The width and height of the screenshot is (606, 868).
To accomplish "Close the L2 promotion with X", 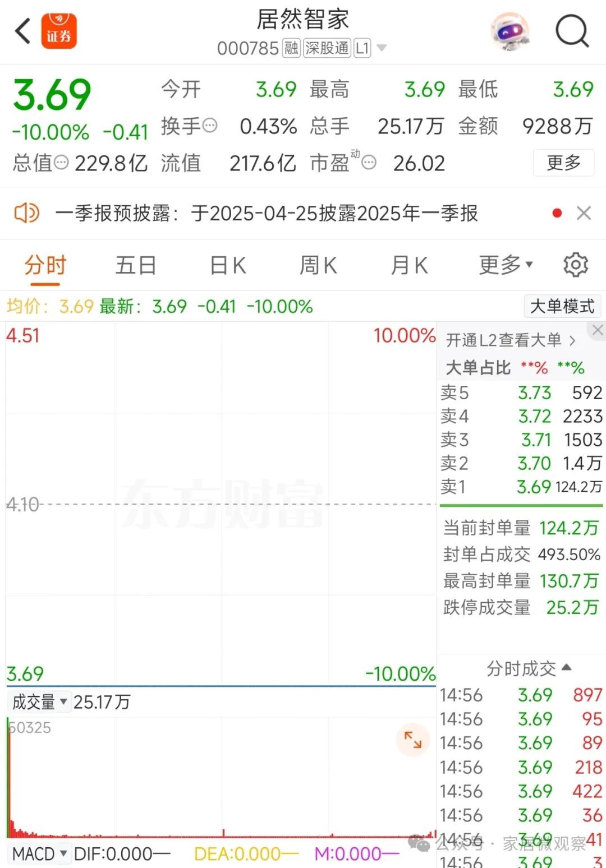I will [598, 330].
